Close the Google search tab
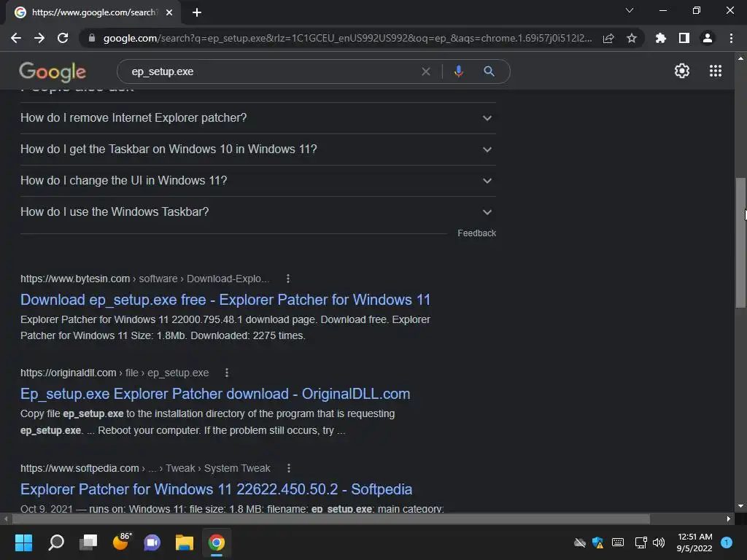This screenshot has height=560, width=747. tap(169, 12)
